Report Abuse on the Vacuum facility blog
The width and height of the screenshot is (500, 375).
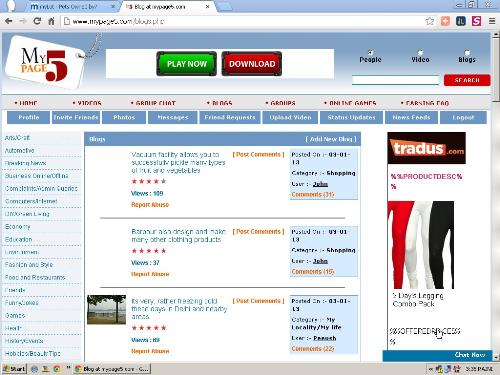150,205
